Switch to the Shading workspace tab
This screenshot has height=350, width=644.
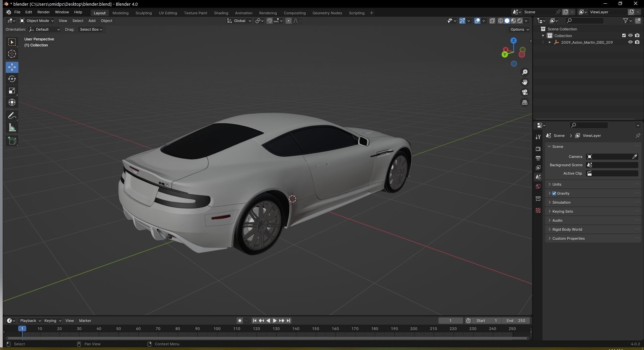pos(221,13)
